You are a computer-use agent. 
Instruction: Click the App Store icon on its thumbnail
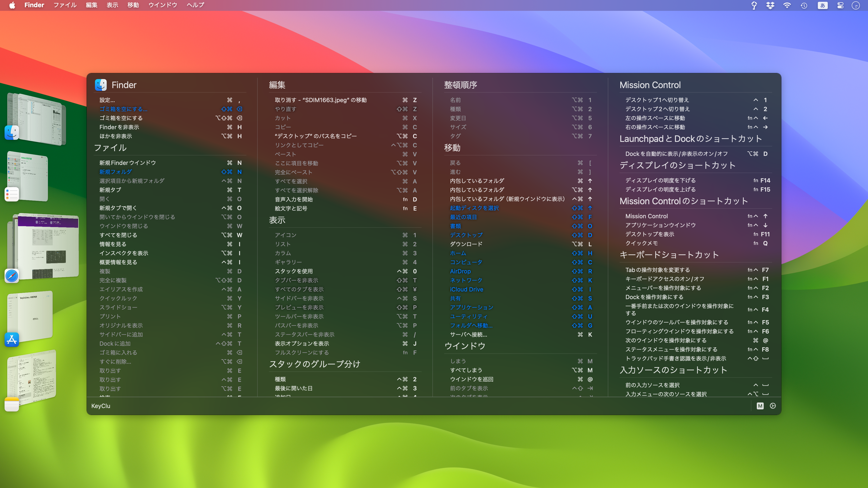pyautogui.click(x=12, y=340)
